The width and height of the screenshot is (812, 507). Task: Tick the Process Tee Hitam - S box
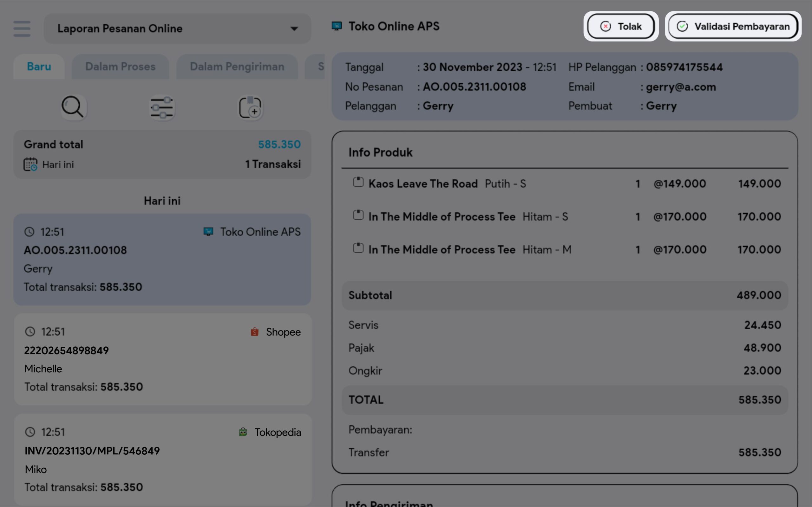[358, 215]
